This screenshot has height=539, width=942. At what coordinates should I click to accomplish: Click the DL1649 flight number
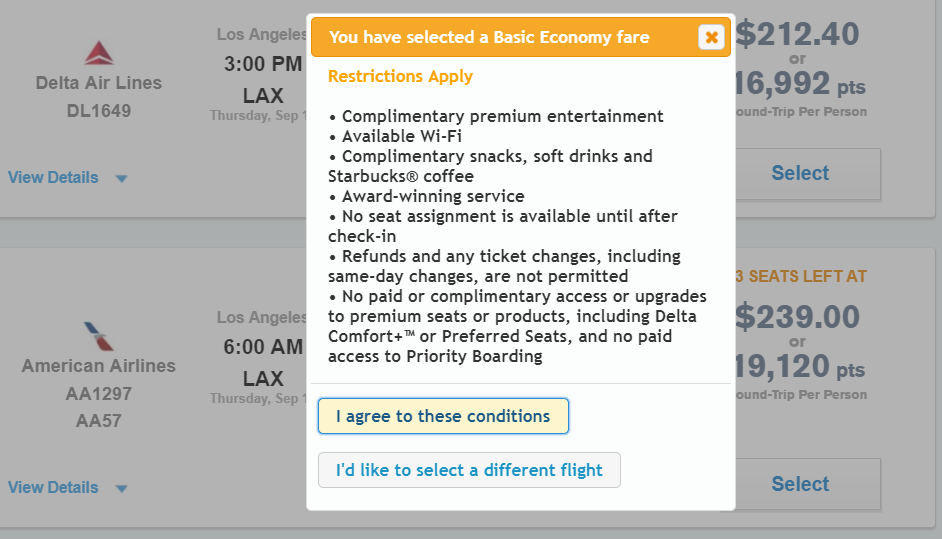(x=99, y=111)
